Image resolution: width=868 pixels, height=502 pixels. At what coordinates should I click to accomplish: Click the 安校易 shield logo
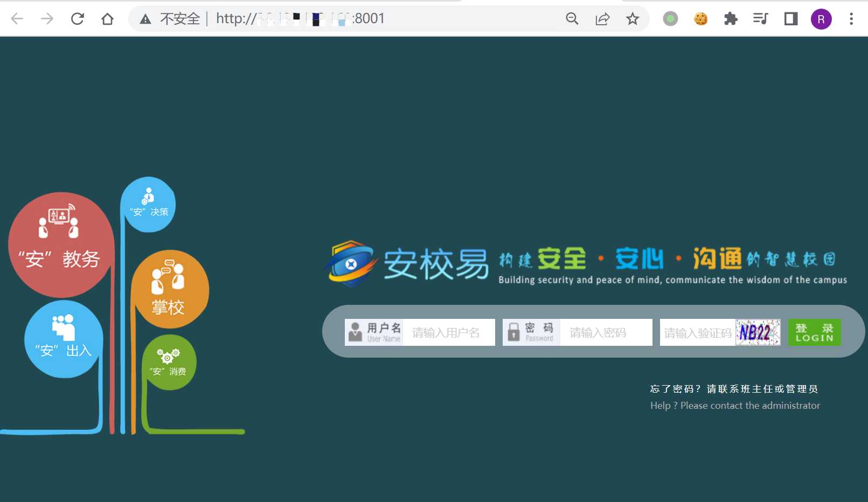point(350,263)
